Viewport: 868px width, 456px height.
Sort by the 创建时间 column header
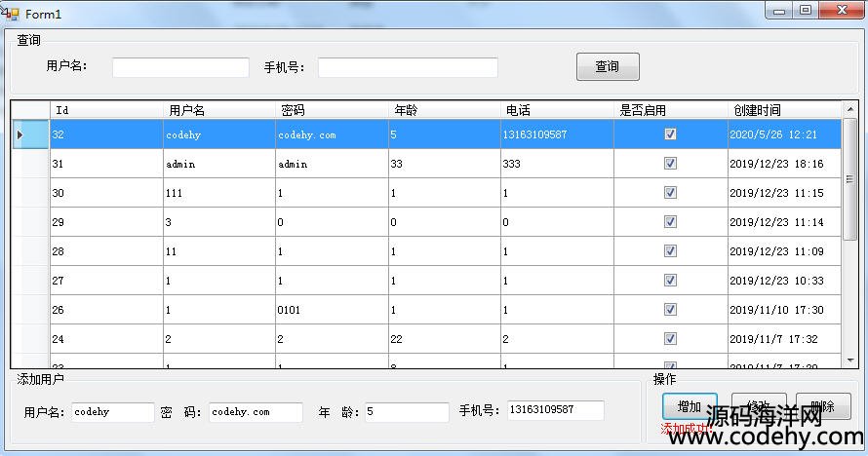tap(784, 110)
